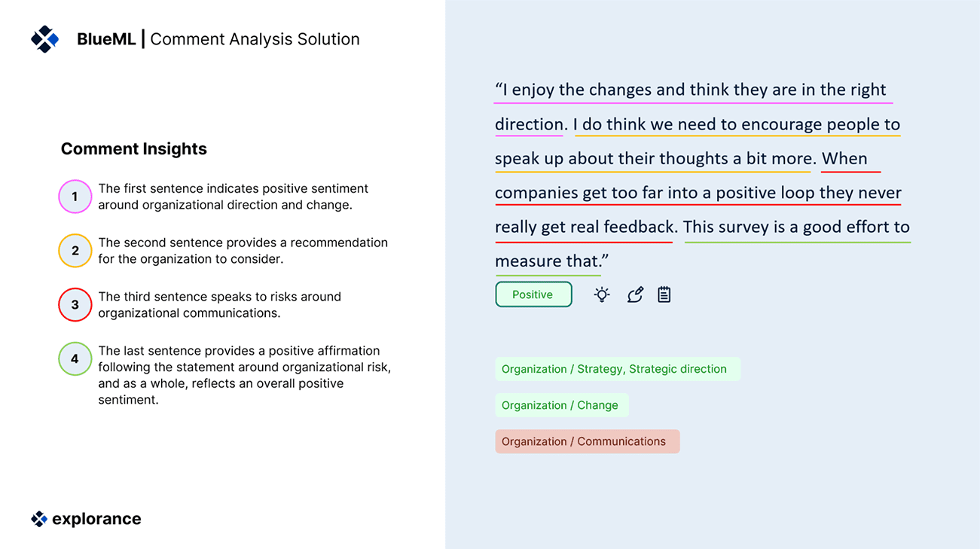Select the green circle numbered 4
Image resolution: width=980 pixels, height=549 pixels.
[x=75, y=359]
